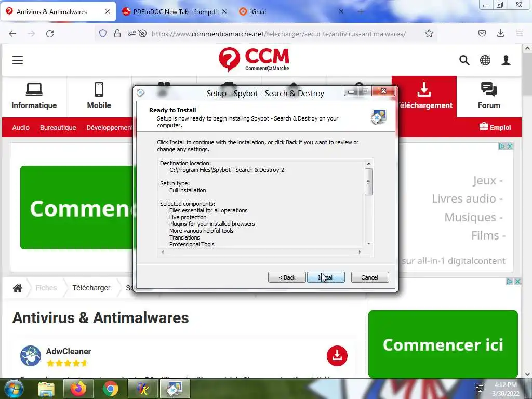Select the Développement category link

coord(109,128)
